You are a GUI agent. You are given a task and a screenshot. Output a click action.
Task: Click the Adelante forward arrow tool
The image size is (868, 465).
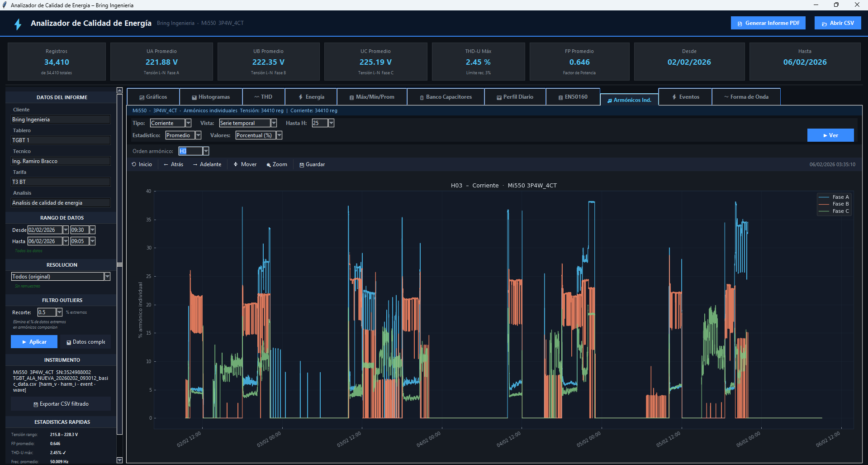tap(207, 164)
